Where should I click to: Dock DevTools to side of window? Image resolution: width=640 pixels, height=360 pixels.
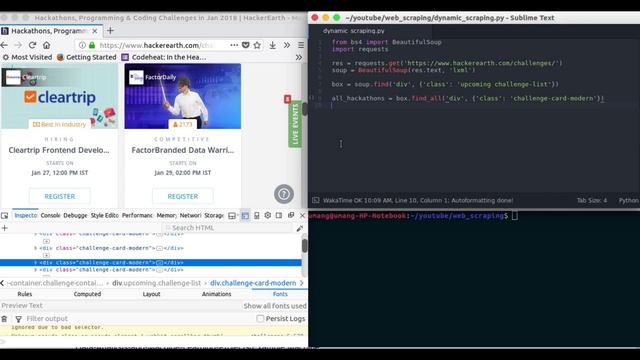coord(279,215)
